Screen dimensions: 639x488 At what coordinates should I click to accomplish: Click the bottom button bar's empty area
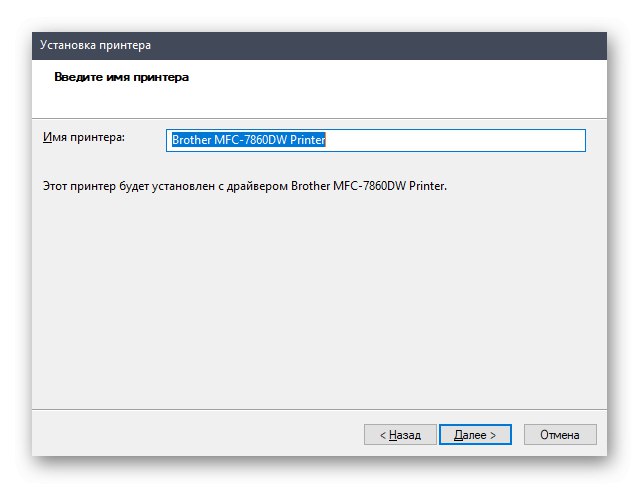tap(200, 435)
